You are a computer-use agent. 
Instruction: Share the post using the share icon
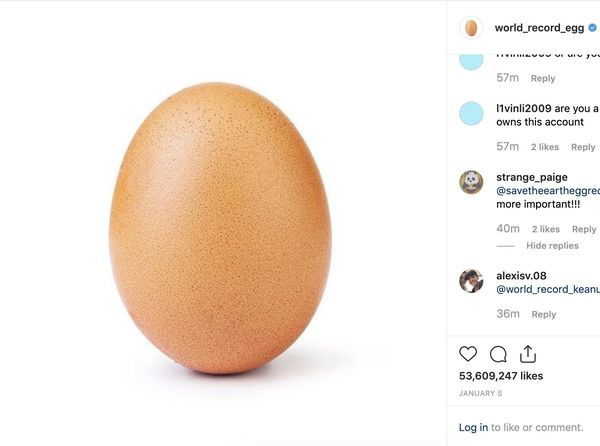click(528, 353)
